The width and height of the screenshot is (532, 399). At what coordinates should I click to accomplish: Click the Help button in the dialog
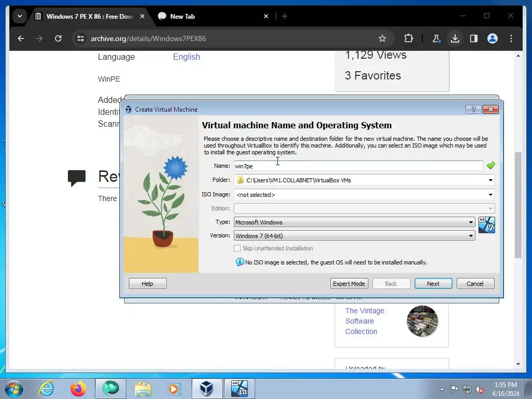[148, 284]
